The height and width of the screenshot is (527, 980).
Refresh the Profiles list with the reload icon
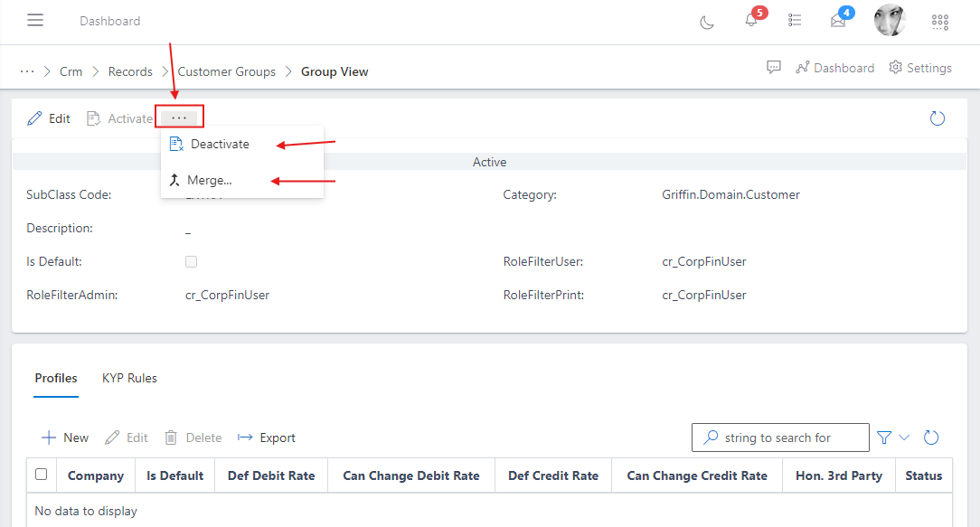(x=931, y=437)
